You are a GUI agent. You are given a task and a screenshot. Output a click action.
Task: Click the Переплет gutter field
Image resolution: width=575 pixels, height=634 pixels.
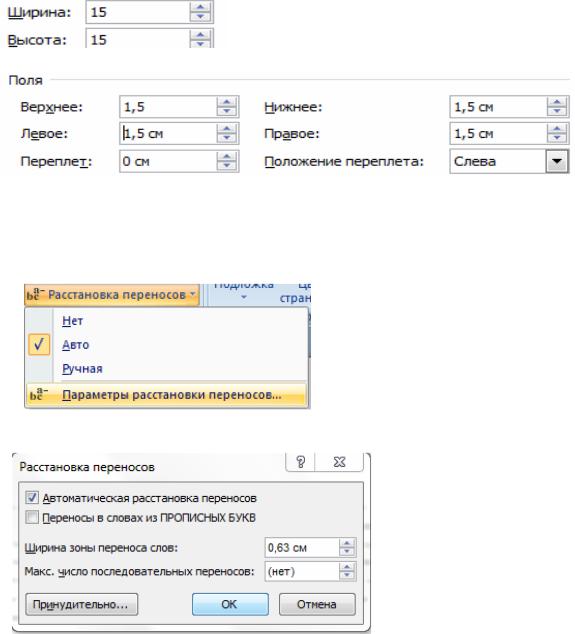tap(179, 161)
